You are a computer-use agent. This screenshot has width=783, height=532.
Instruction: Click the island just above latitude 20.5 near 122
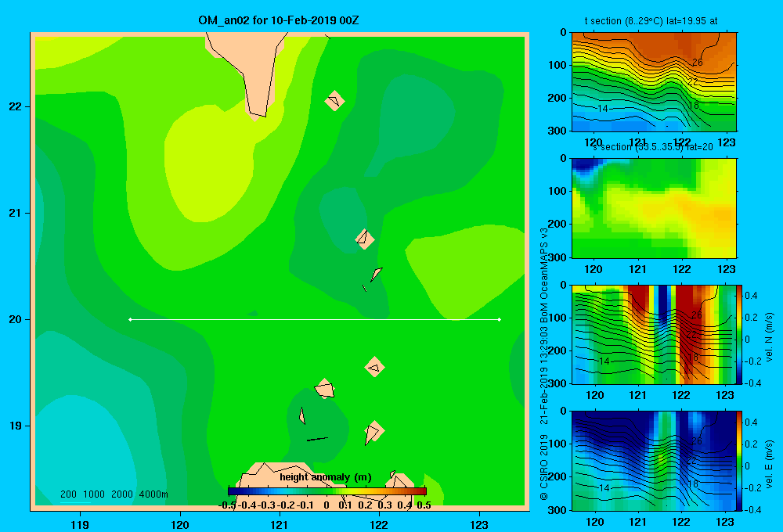coord(365,239)
